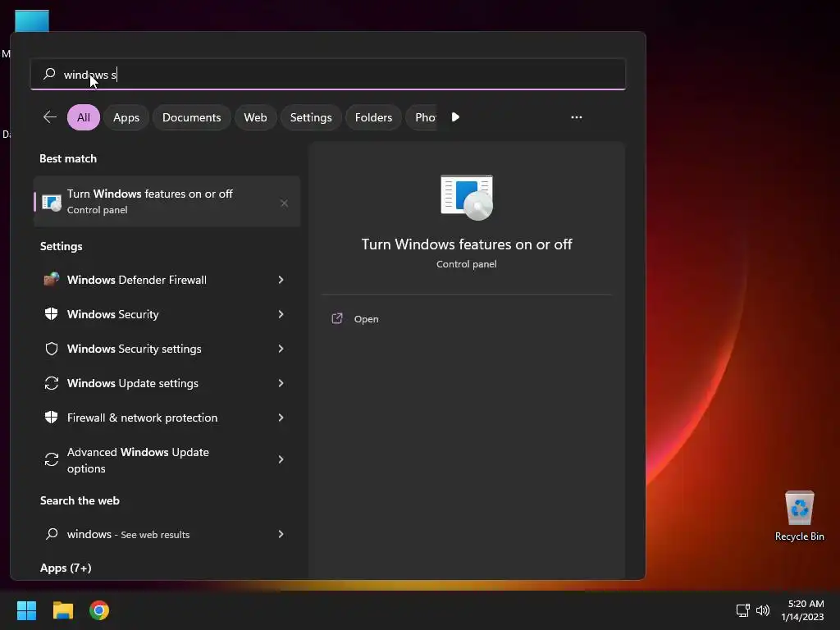Open windows See web results entry
The image size is (840, 630).
[x=167, y=534]
